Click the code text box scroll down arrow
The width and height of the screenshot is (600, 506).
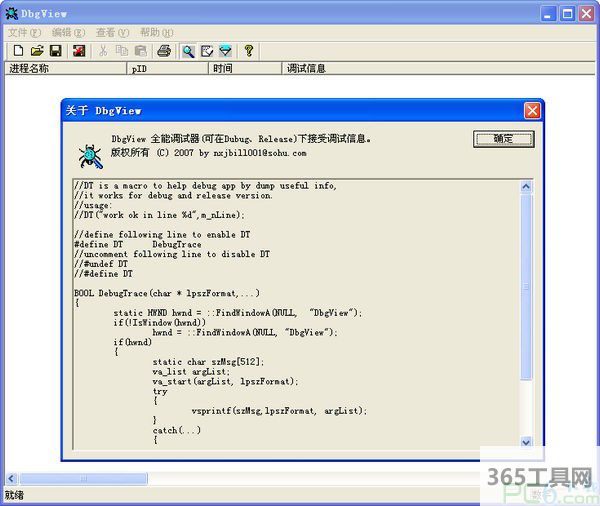pos(527,441)
